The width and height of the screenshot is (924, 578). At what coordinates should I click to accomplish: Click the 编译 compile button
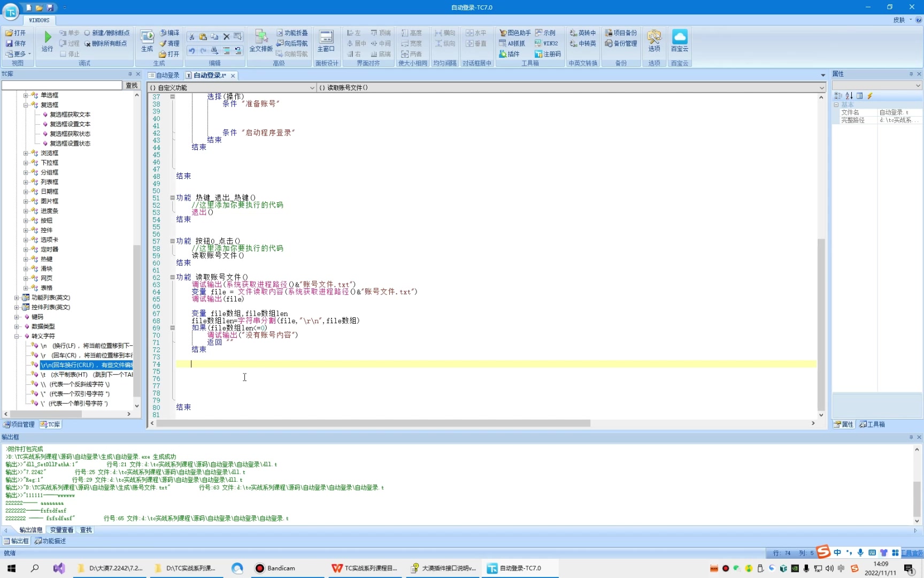[x=170, y=33]
